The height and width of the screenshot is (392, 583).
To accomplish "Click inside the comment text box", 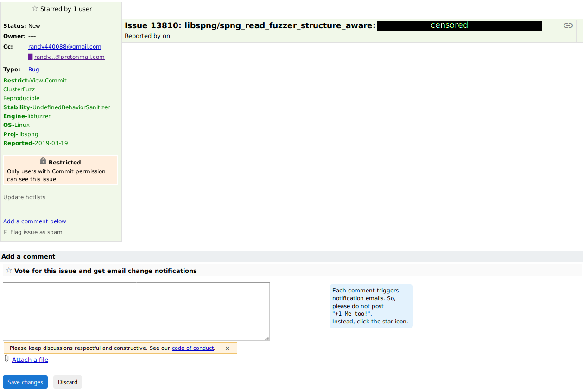I will pyautogui.click(x=136, y=310).
